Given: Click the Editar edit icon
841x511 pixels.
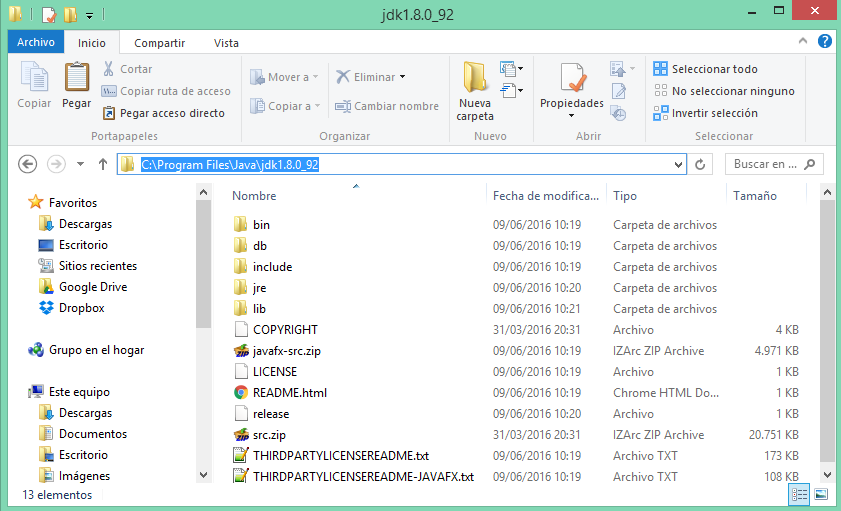Looking at the screenshot, I should [618, 91].
